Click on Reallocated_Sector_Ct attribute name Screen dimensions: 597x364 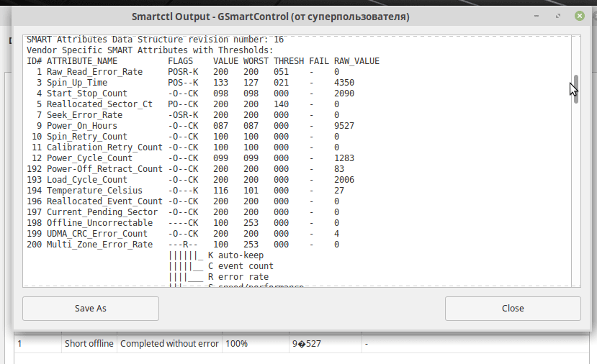point(99,104)
